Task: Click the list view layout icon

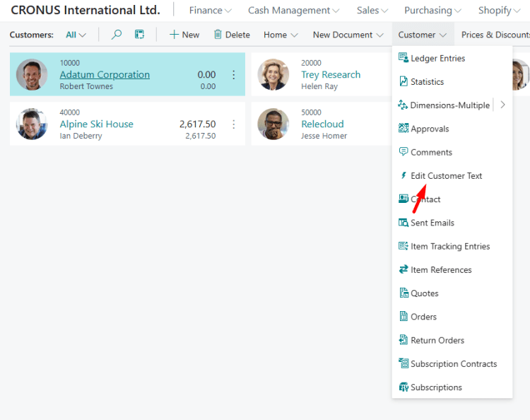Action: tap(139, 35)
